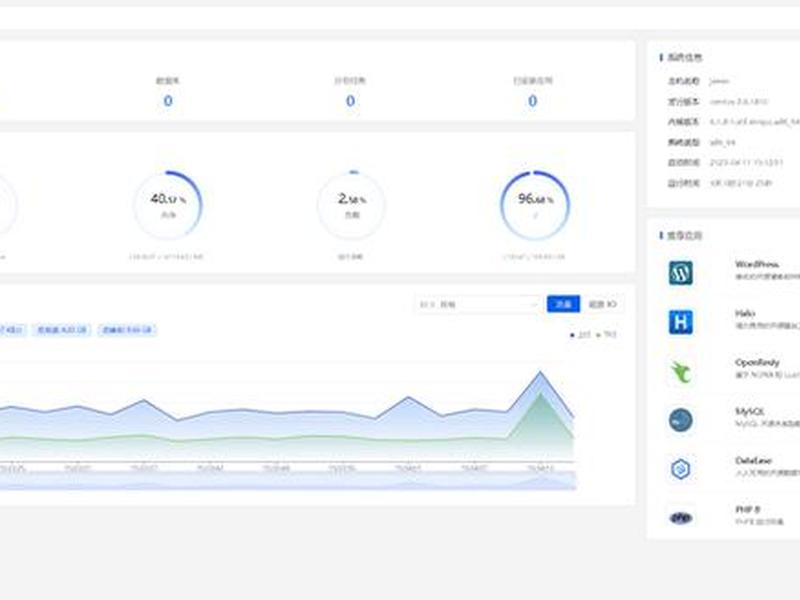The height and width of the screenshot is (600, 800).
Task: Click the chart zoom slider below x-axis
Action: tap(288, 481)
